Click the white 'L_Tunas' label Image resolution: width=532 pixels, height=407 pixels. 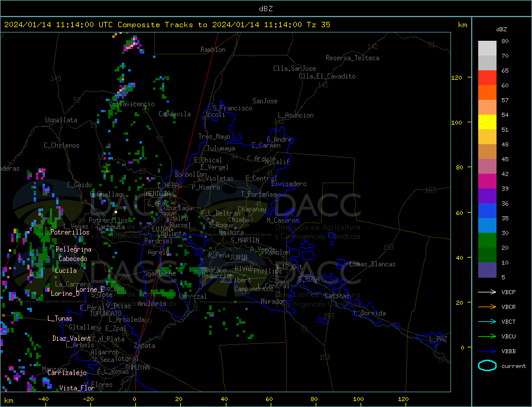pyautogui.click(x=60, y=318)
